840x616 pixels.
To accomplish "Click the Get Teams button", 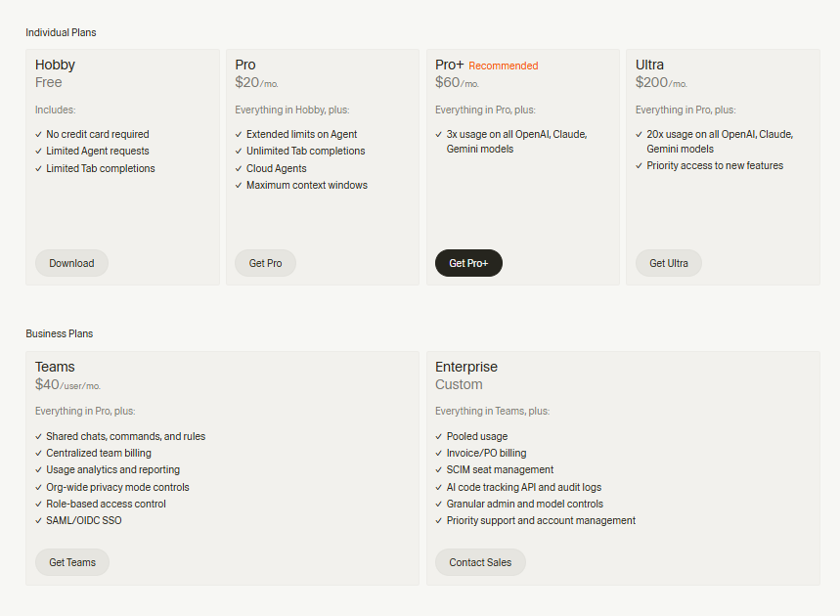I will click(72, 562).
